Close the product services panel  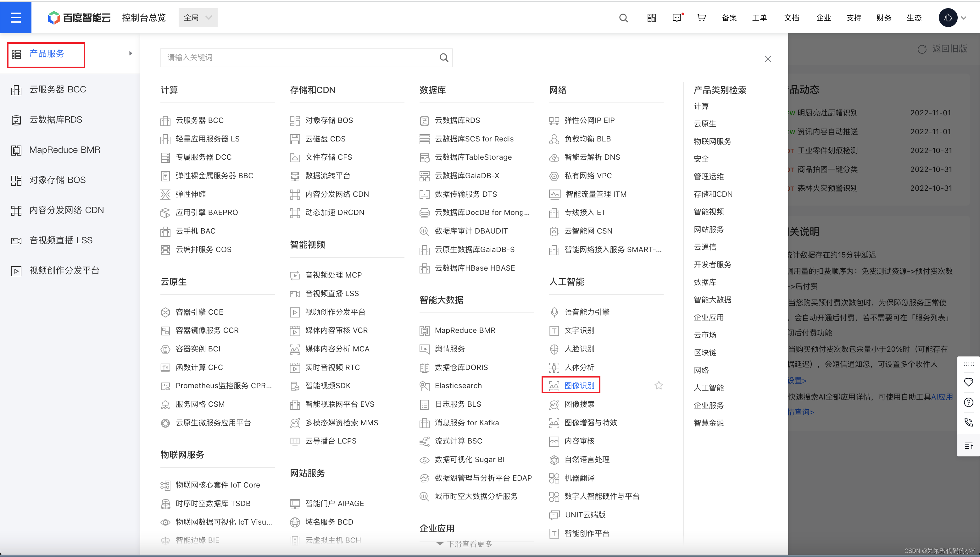pos(768,59)
